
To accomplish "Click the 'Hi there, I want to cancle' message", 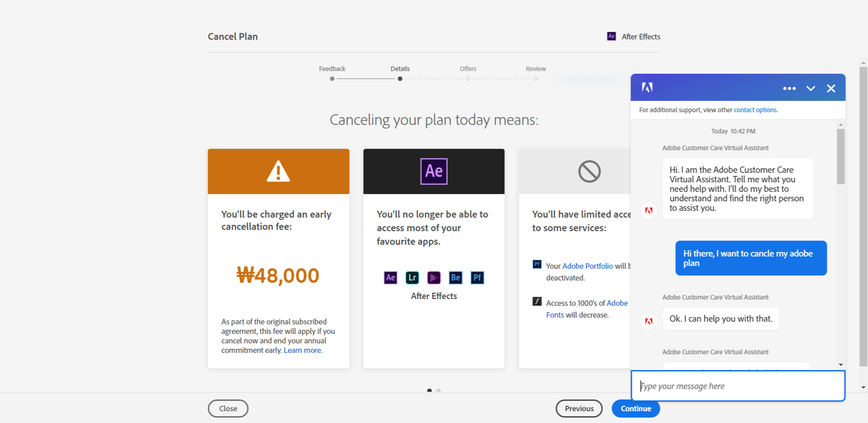I will coord(751,258).
